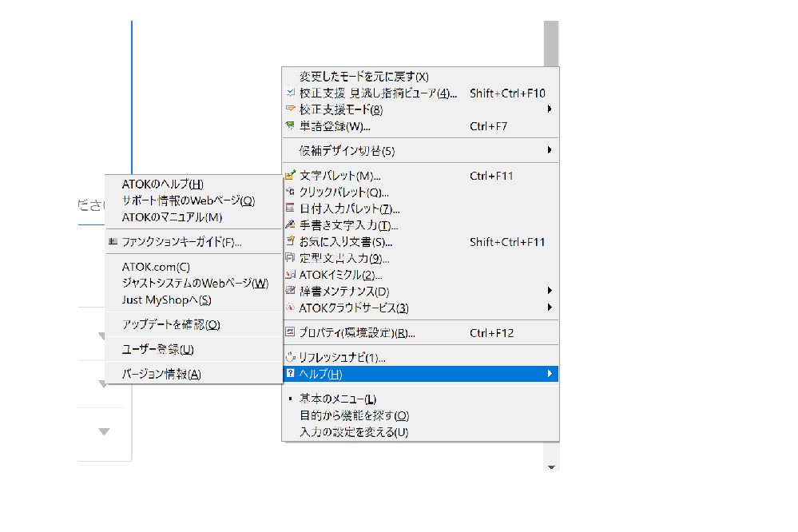Image resolution: width=798 pixels, height=532 pixels.
Task: Open 文字パレット(M)
Action: click(x=340, y=176)
